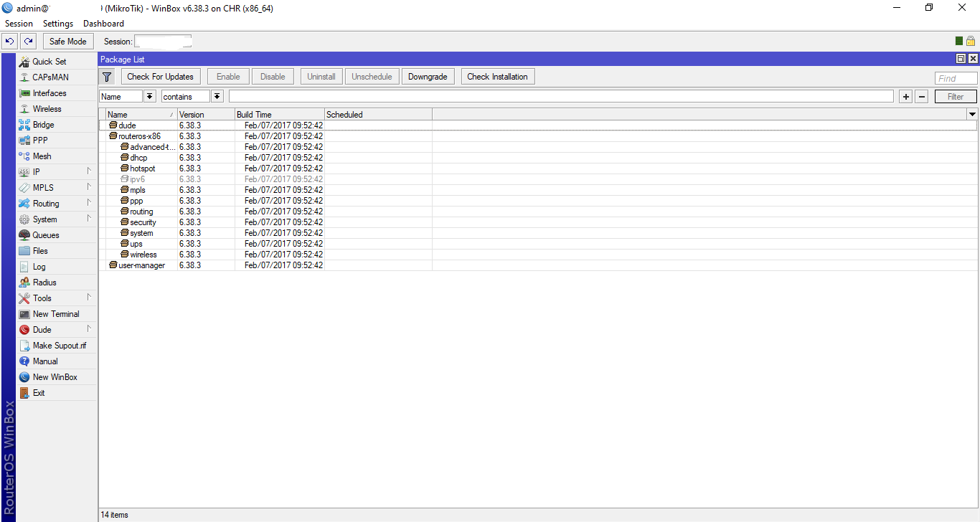Click the filter funnel icon in Package List
Viewport: 980px width, 522px height.
pos(107,77)
